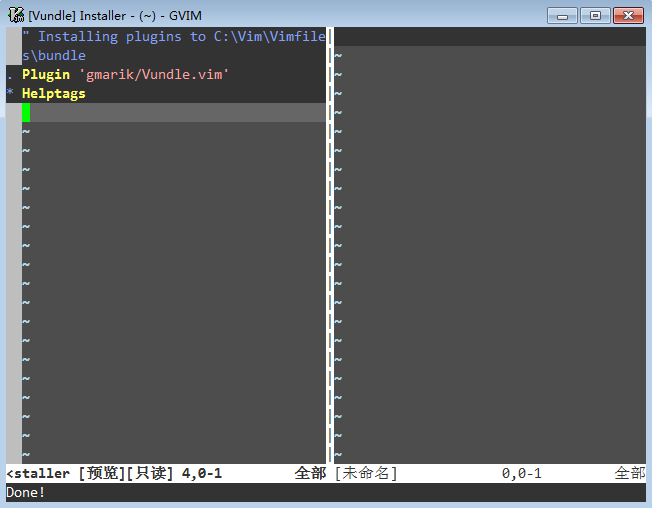Click the "Helptags" line
The height and width of the screenshot is (508, 652).
pos(54,94)
